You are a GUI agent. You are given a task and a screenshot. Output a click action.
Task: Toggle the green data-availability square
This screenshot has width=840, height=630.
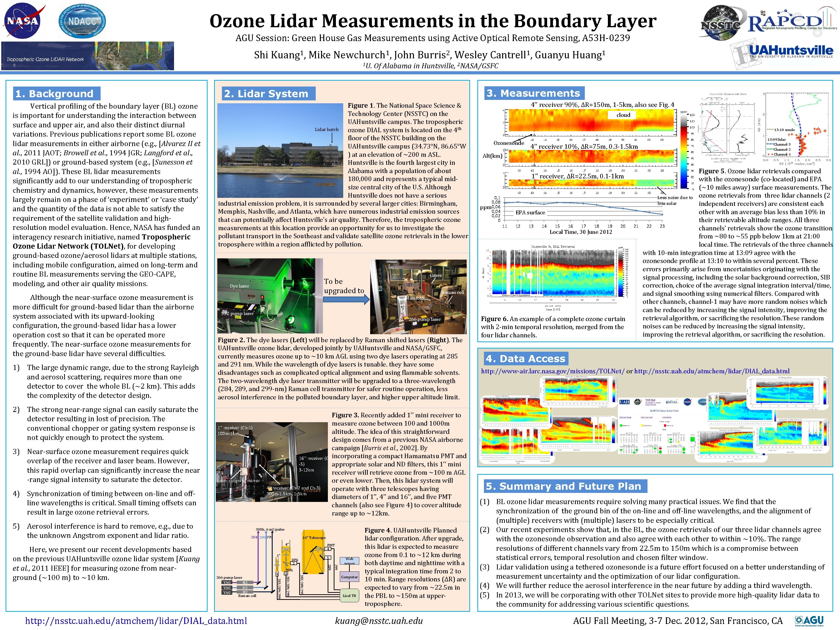tap(621, 426)
